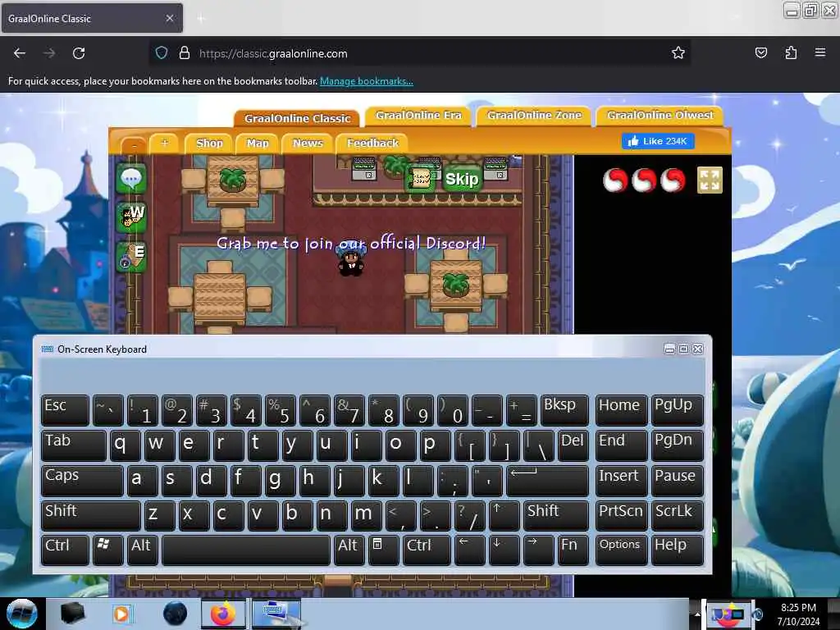840x630 pixels.
Task: Toggle game fullscreen expand icon
Action: (x=710, y=180)
